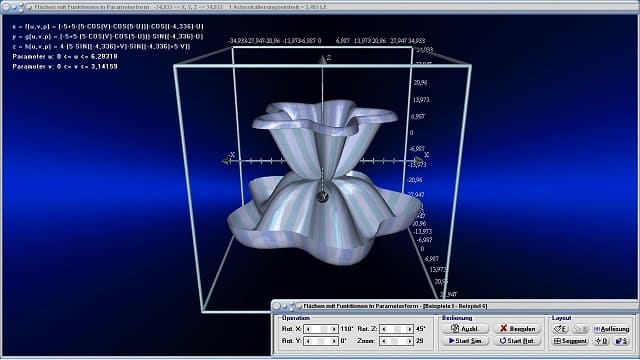Click the S layout icon button

[x=621, y=340]
